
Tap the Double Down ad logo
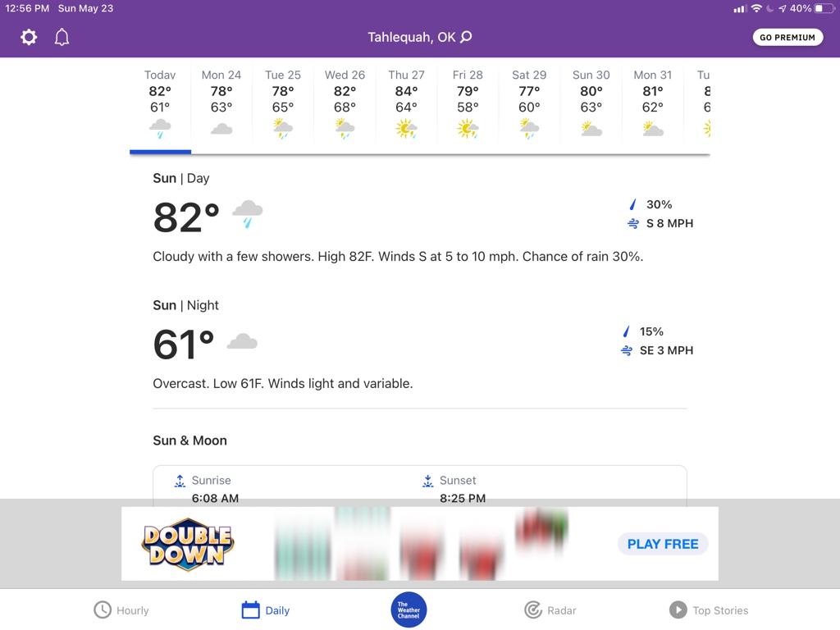point(188,544)
